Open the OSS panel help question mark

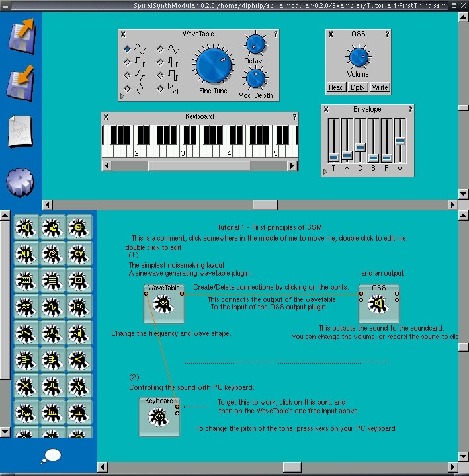pos(387,34)
